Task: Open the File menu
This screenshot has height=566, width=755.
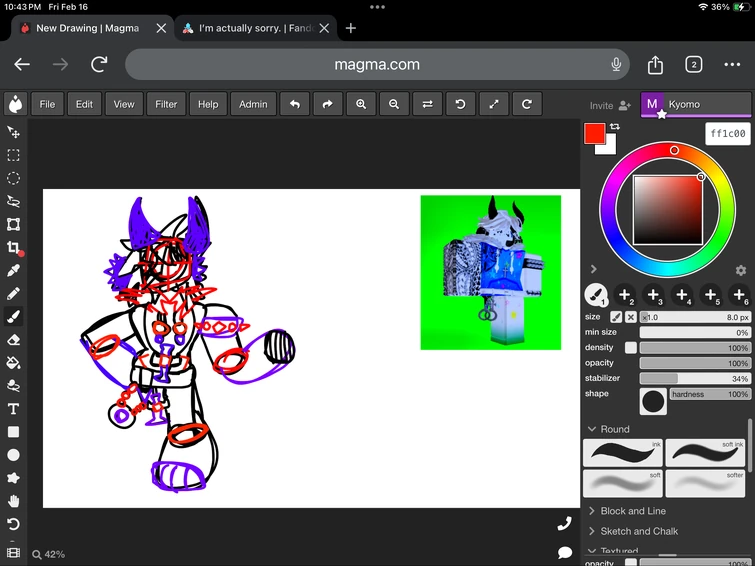Action: tap(47, 104)
